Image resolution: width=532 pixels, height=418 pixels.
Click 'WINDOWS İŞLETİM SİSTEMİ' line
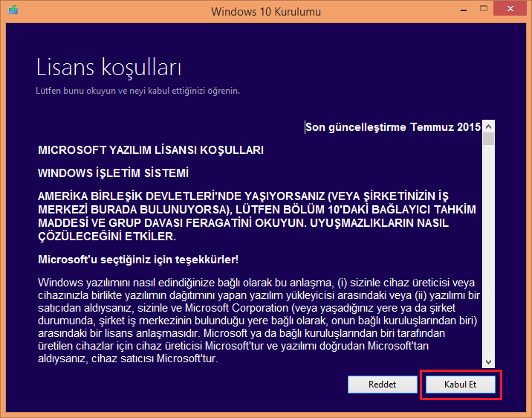tap(114, 173)
